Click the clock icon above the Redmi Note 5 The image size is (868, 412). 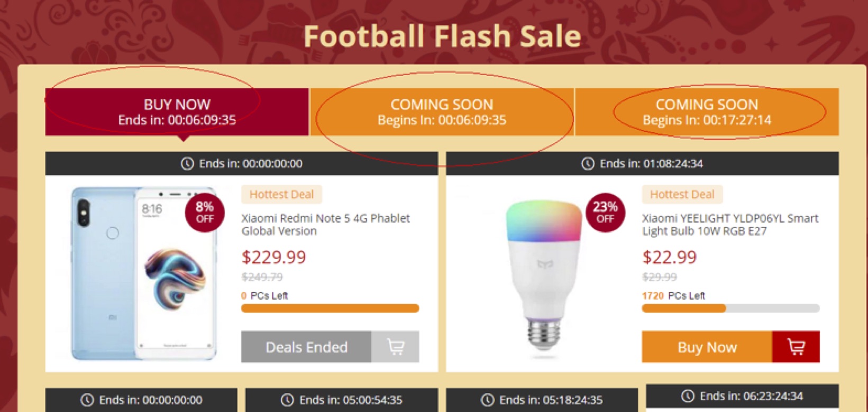point(187,164)
